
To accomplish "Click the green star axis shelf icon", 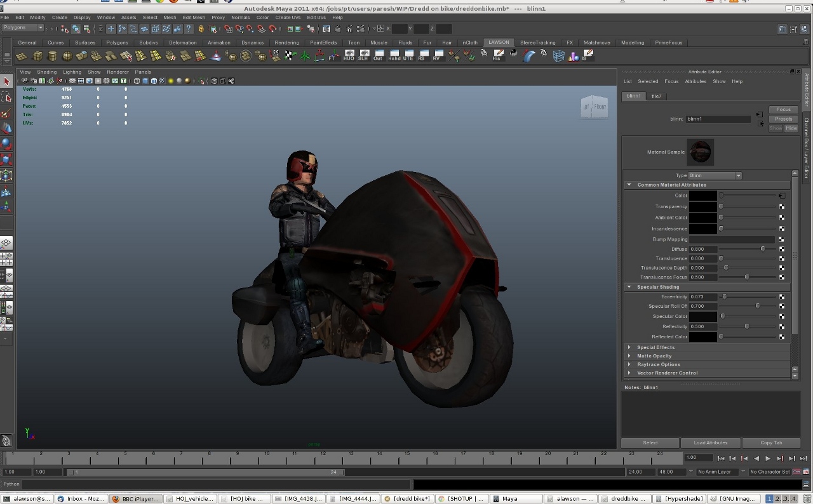I will click(305, 56).
